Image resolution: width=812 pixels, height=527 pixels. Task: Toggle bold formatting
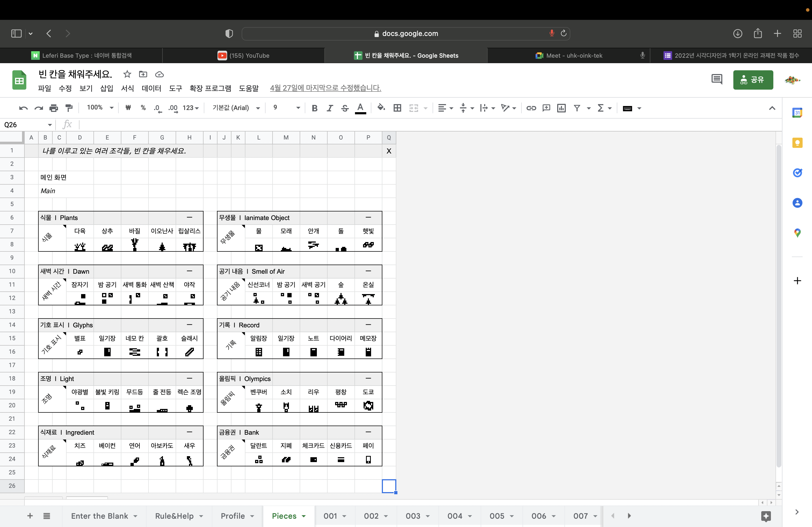coord(314,108)
